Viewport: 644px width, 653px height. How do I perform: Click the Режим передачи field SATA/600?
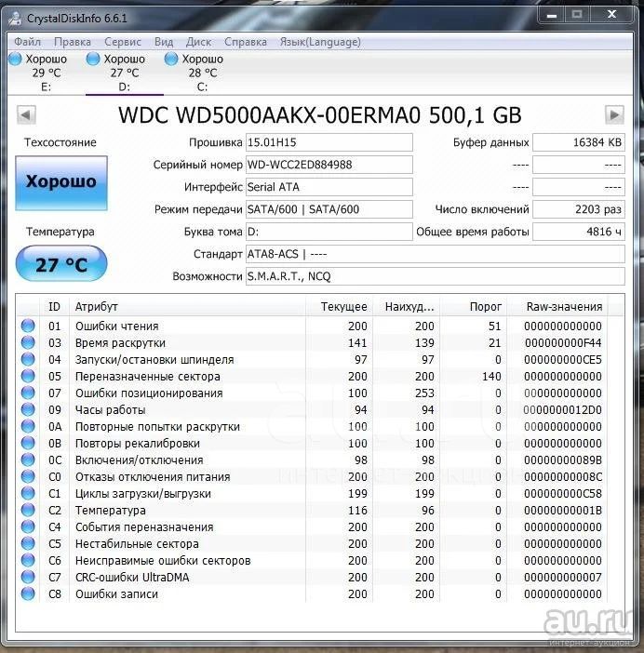click(x=329, y=209)
